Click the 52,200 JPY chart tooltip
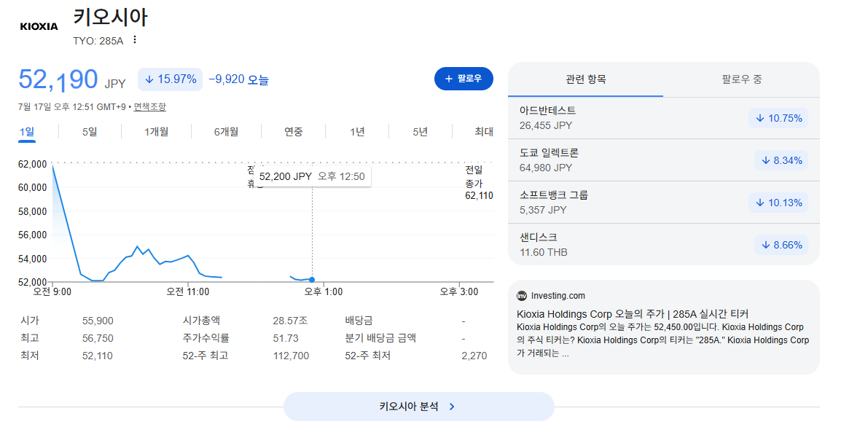This screenshot has width=868, height=427. click(x=313, y=176)
